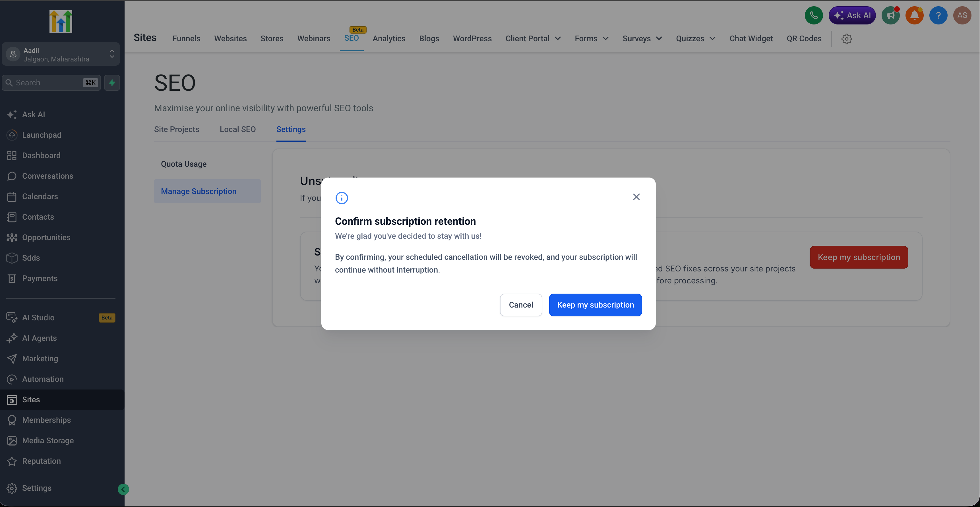
Task: Switch to the Site Projects tab
Action: [x=177, y=129]
